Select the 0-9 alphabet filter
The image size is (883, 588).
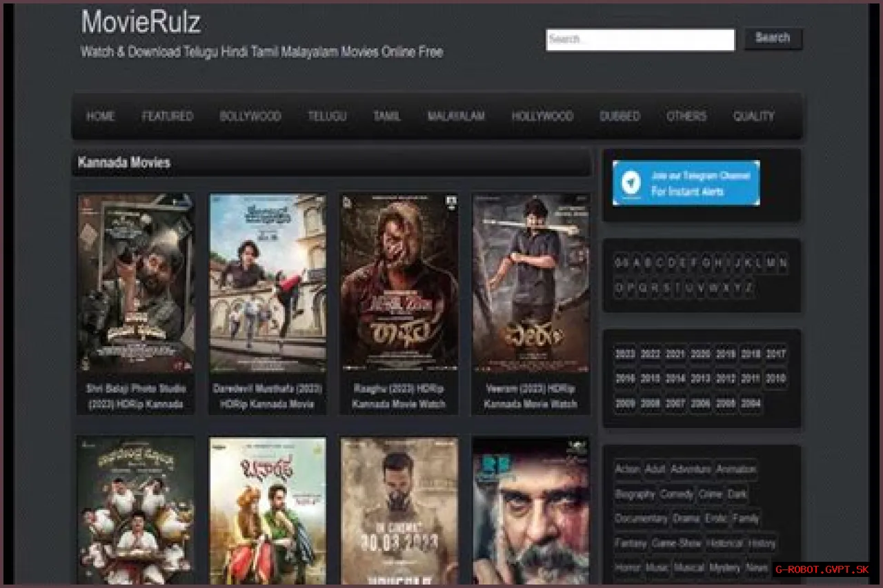621,263
